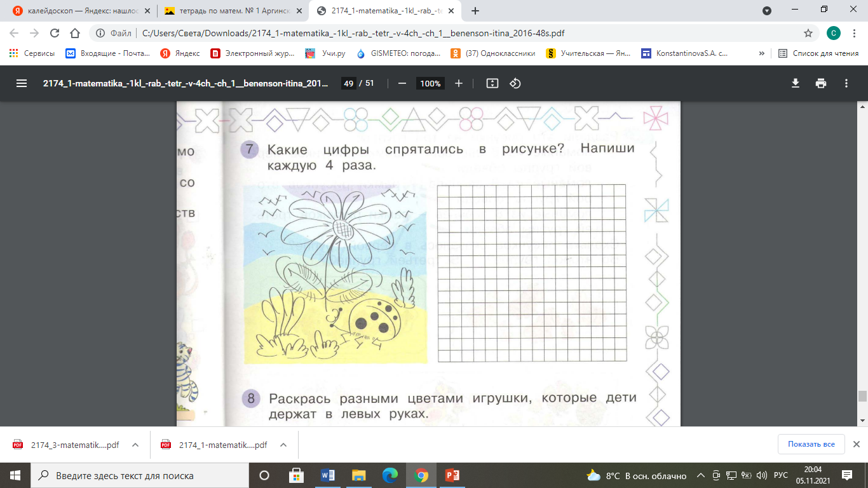Open the PDF viewer more actions menu
The height and width of the screenshot is (488, 868).
(846, 83)
